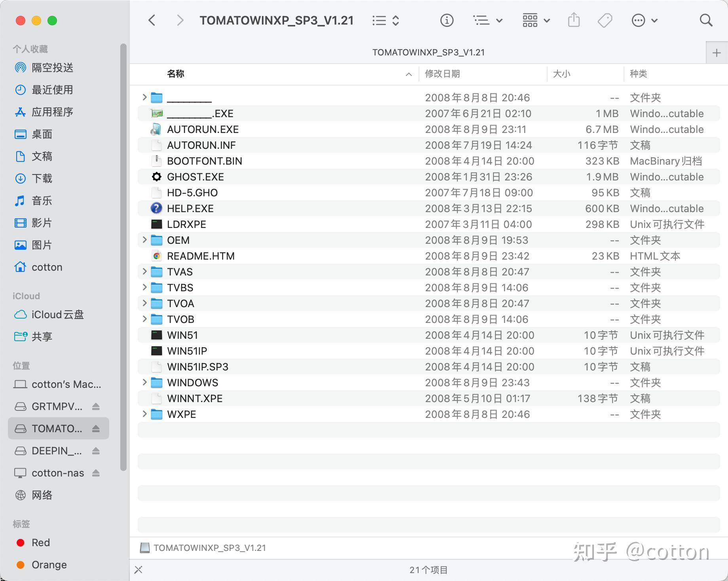This screenshot has width=728, height=581.
Task: Select the WINNT.XPE file name
Action: pos(195,399)
